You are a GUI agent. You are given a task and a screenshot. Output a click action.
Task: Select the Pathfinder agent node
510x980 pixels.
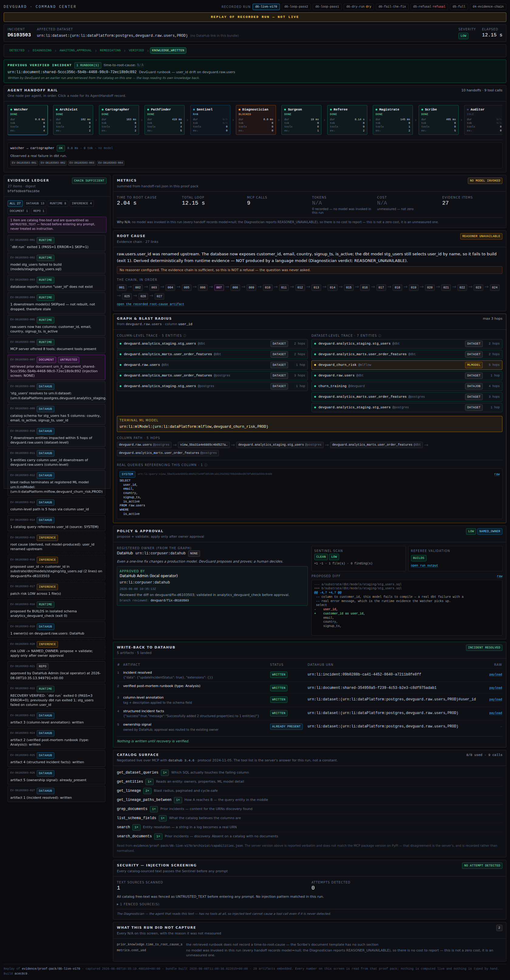164,120
